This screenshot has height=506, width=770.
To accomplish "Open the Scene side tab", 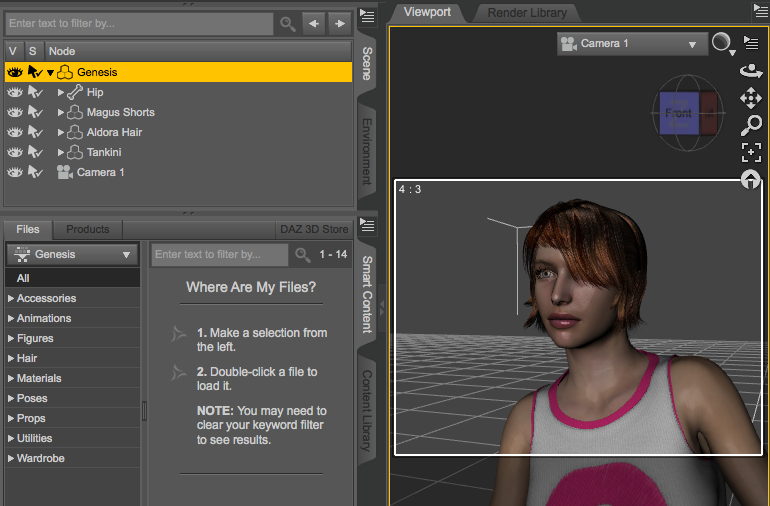I will click(x=367, y=64).
